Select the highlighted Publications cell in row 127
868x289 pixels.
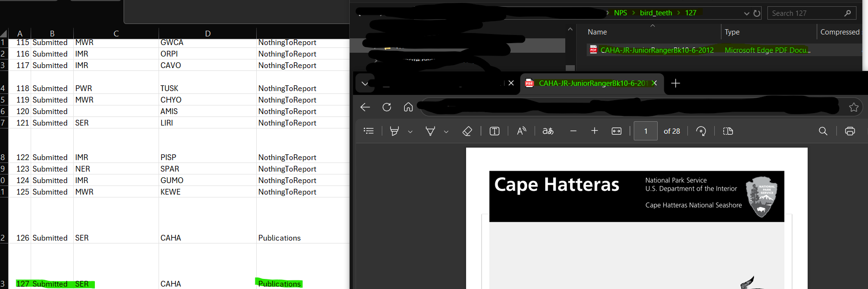303,266
